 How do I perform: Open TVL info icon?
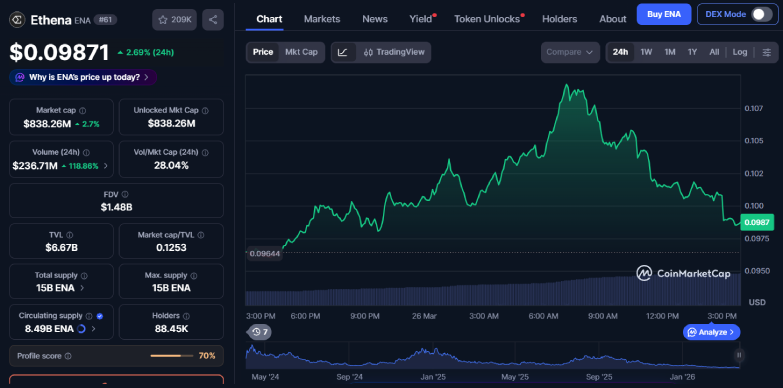point(70,235)
